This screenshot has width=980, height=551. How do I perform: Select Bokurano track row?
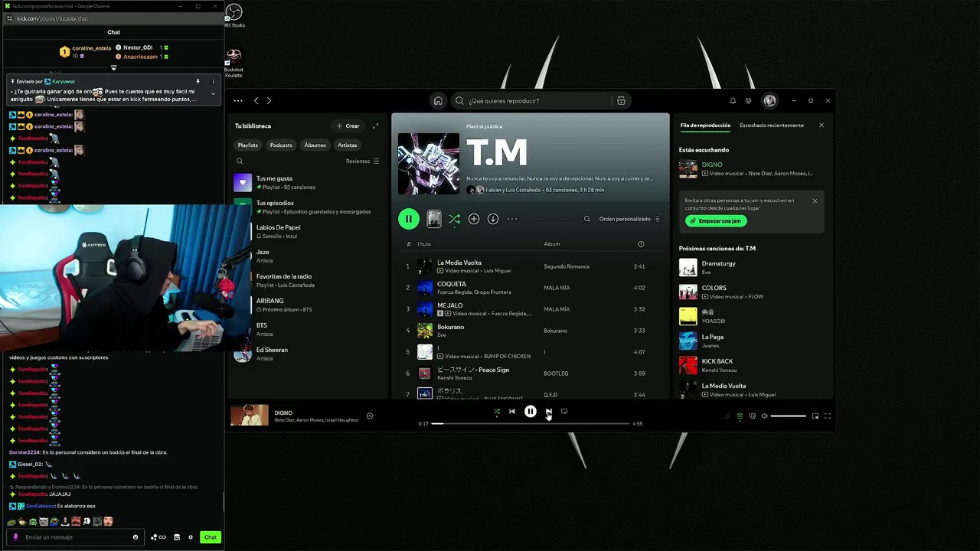[530, 331]
